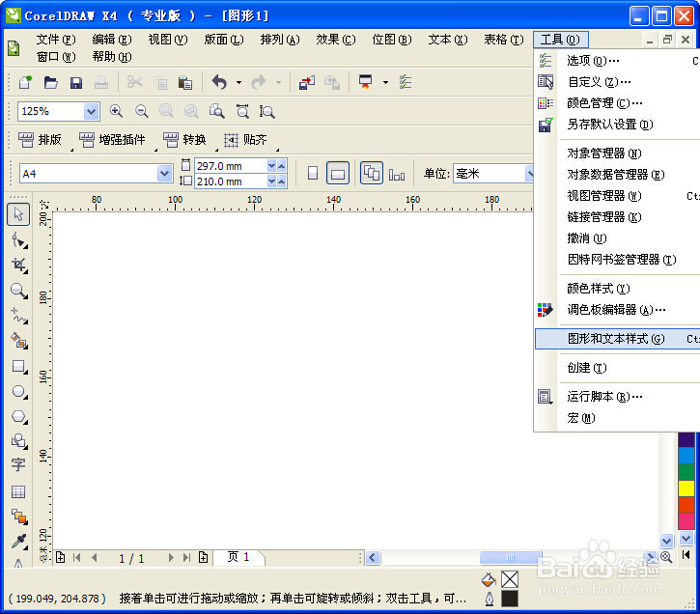Click the Import icon
The height and width of the screenshot is (614, 700).
point(307,83)
